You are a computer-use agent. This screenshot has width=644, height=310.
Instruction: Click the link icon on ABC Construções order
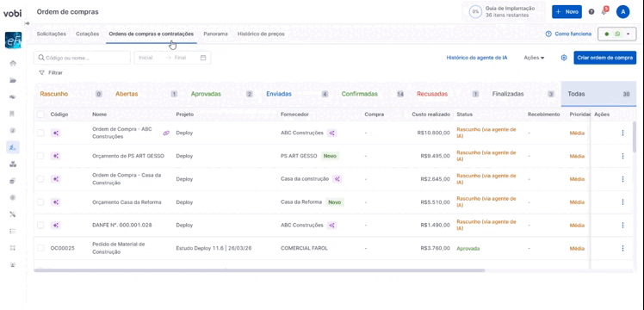[x=166, y=133]
